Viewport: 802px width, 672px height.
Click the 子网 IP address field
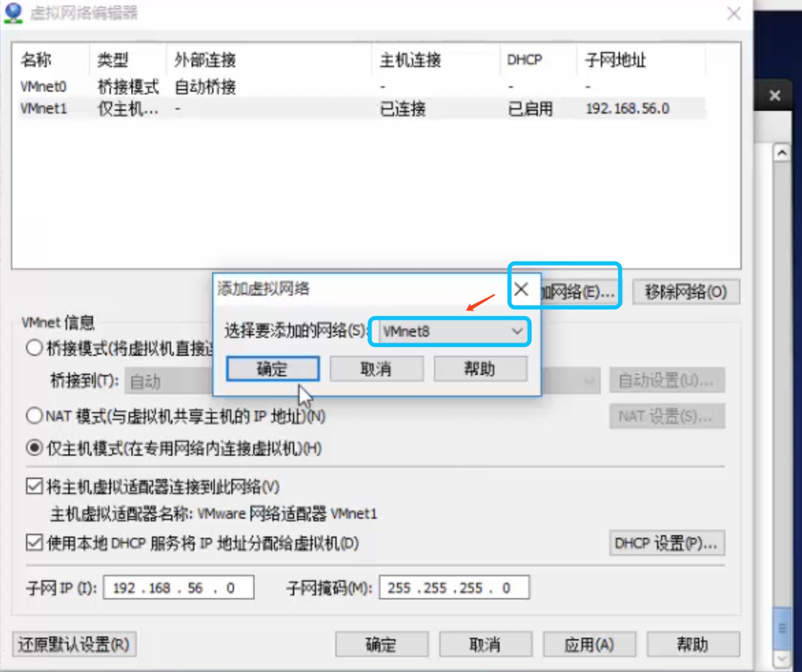pyautogui.click(x=179, y=588)
